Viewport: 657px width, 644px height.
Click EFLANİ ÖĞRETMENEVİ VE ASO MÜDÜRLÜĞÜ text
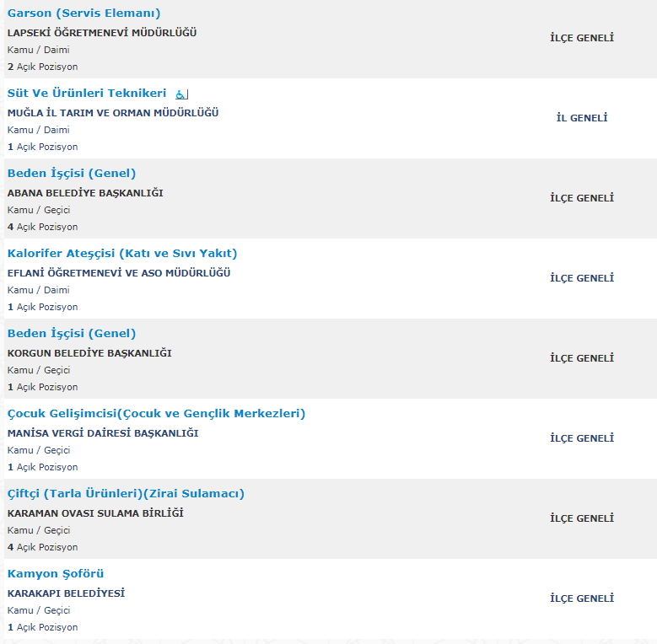click(x=119, y=273)
